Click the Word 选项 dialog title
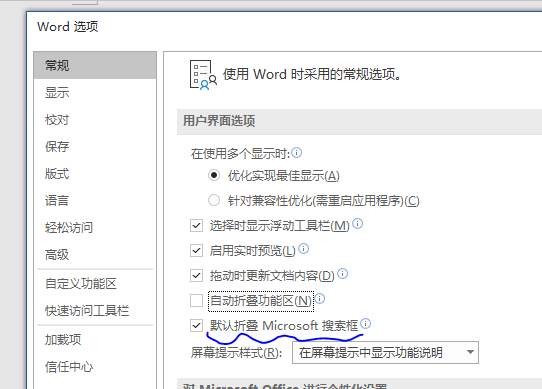This screenshot has height=389, width=542. coord(68,27)
